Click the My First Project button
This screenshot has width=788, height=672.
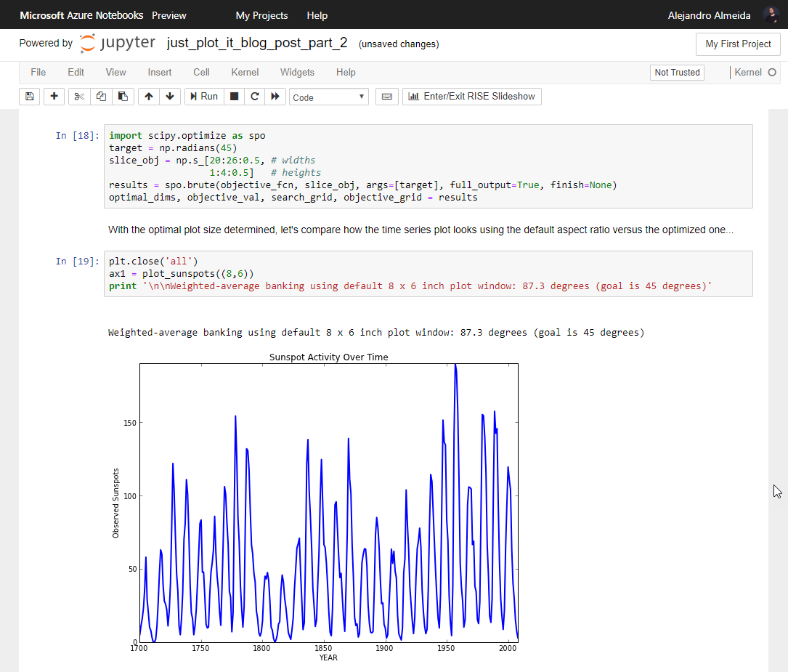(x=738, y=44)
